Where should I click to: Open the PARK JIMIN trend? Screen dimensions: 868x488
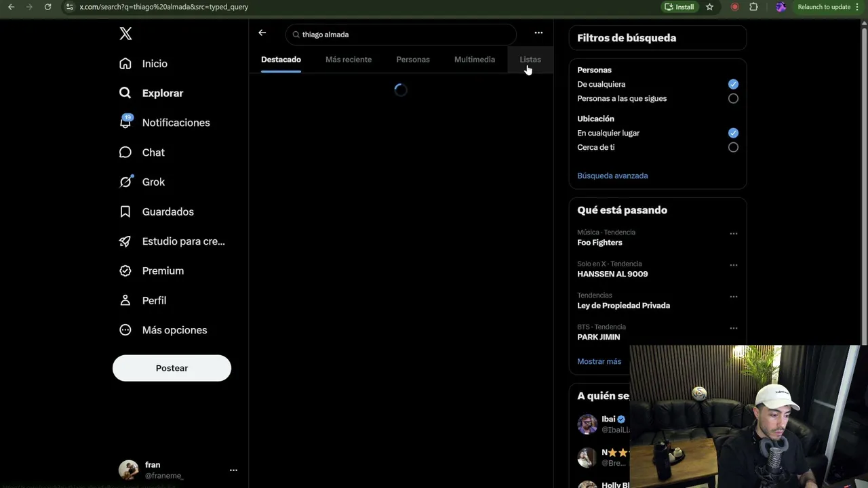598,337
